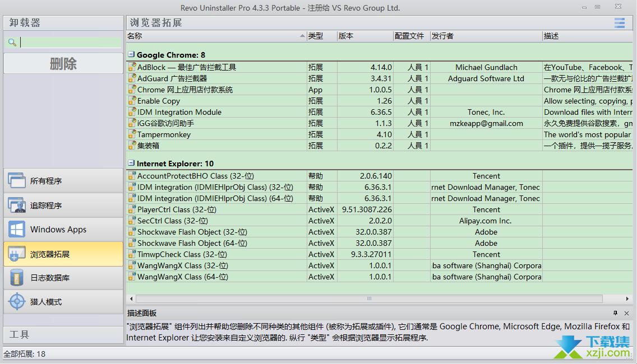Click the scroll right arrow
This screenshot has width=637, height=364.
(x=627, y=298)
